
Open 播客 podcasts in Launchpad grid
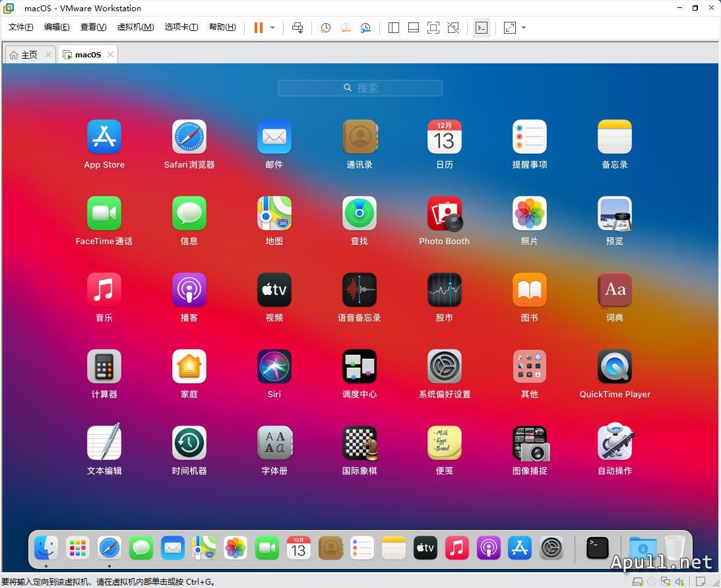tap(189, 290)
